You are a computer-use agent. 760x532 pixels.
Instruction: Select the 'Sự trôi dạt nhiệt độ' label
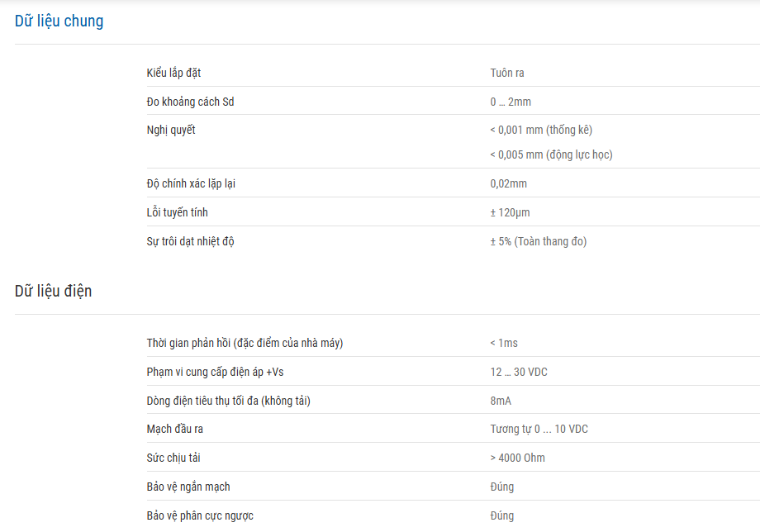coord(190,241)
